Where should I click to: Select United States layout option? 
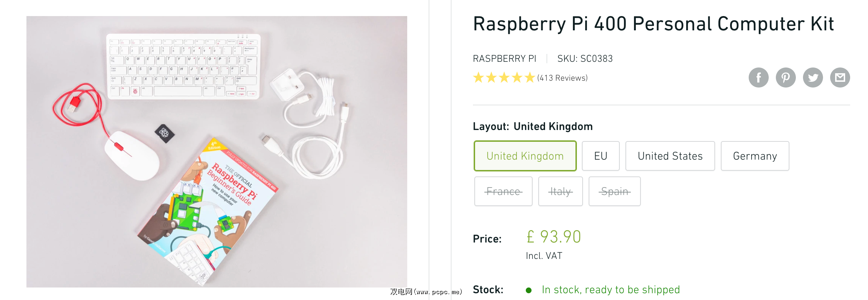click(670, 156)
